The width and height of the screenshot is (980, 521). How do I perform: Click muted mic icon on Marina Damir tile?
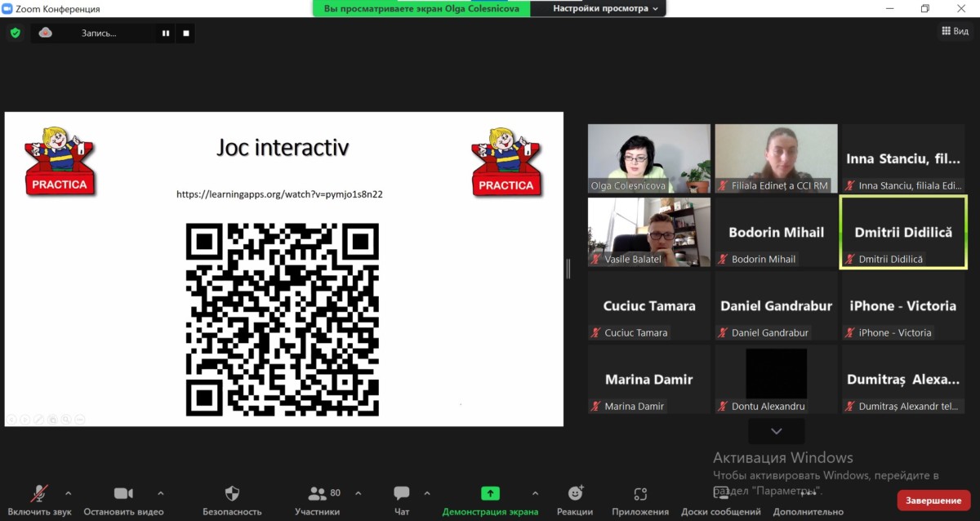pos(595,406)
